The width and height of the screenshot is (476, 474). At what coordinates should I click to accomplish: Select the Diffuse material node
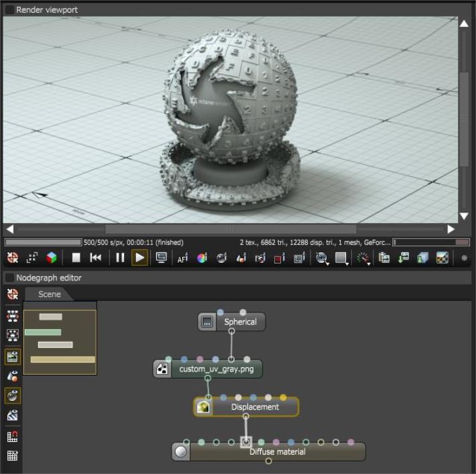point(269,452)
